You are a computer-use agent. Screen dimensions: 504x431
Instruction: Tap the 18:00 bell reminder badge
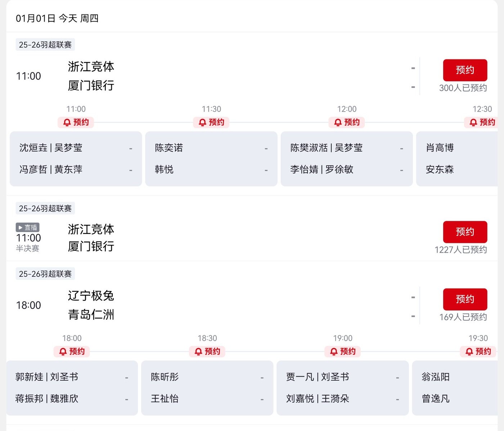[x=72, y=351]
